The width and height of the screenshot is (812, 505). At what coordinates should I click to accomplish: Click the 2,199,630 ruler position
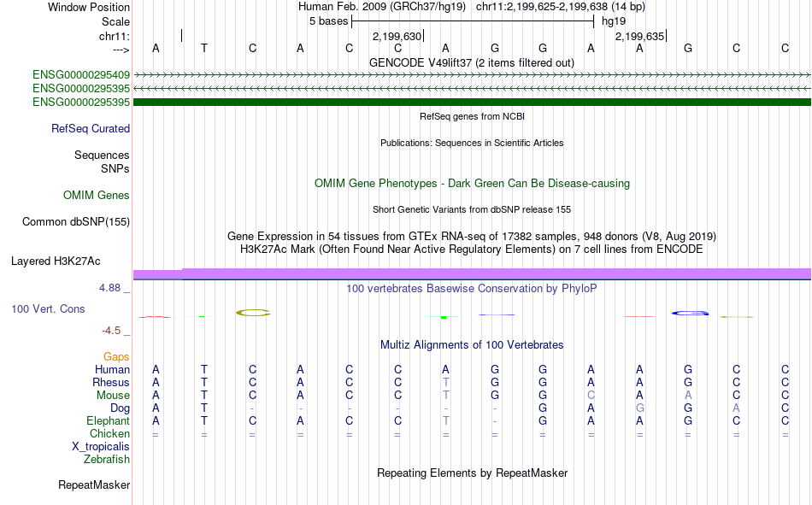(397, 36)
